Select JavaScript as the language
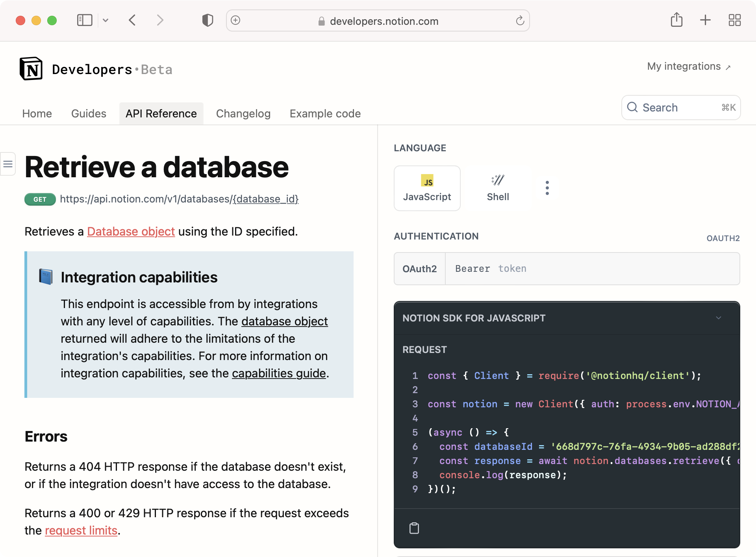This screenshot has width=756, height=557. click(427, 188)
